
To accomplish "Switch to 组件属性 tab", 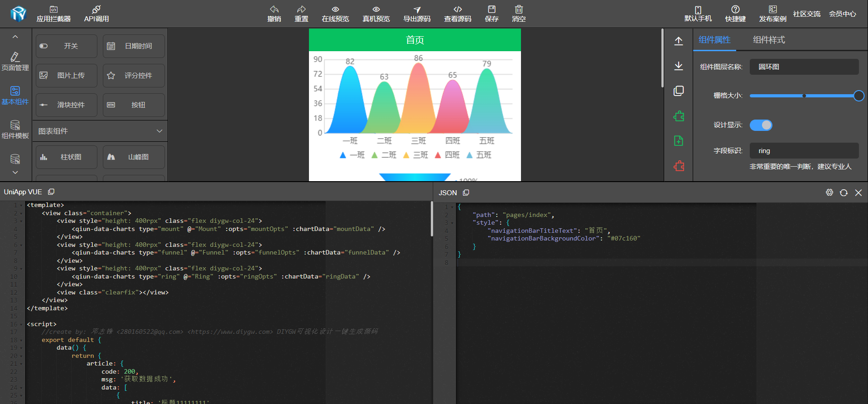I will point(714,40).
